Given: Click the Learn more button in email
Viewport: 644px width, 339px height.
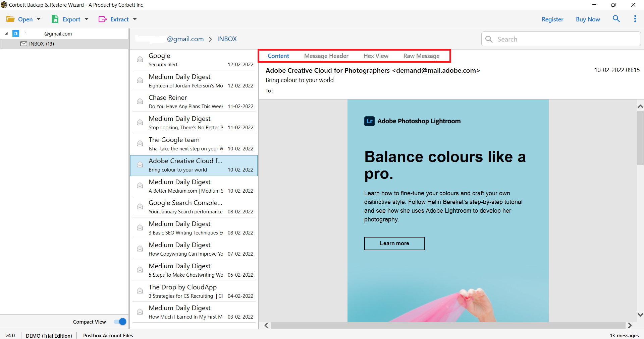Looking at the screenshot, I should 394,244.
